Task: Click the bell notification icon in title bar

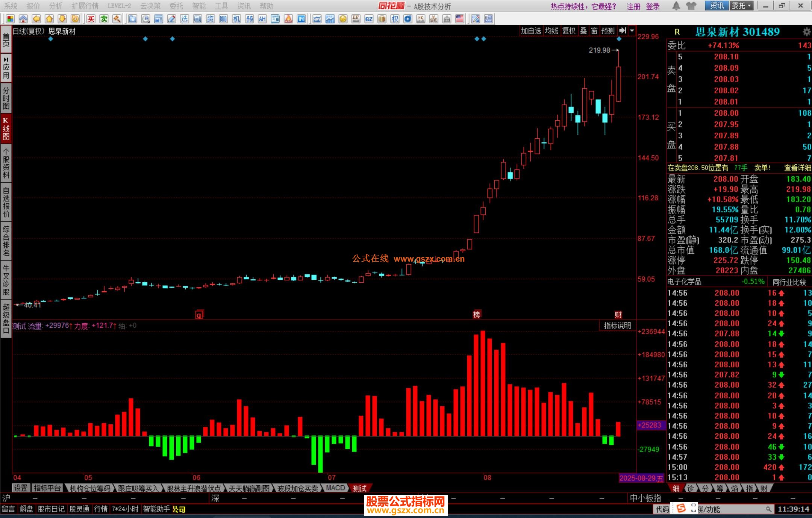Action: point(676,6)
